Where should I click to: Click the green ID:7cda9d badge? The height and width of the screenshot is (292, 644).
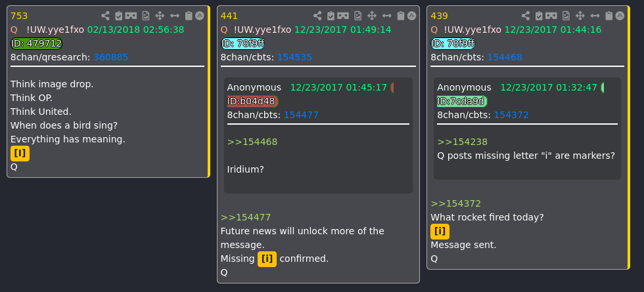(x=463, y=101)
